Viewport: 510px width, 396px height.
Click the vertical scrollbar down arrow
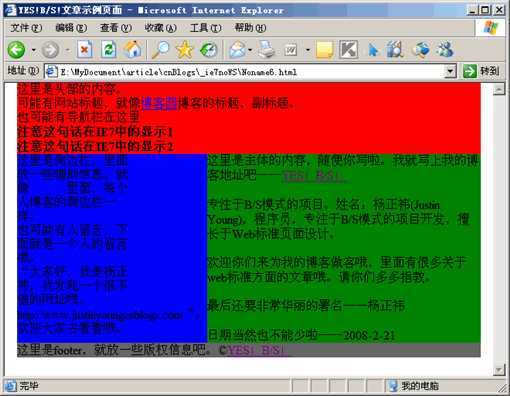[x=499, y=370]
